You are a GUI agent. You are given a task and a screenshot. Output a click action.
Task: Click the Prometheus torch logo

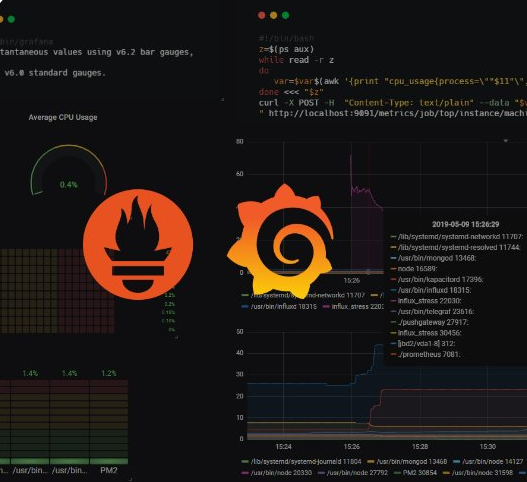[138, 244]
